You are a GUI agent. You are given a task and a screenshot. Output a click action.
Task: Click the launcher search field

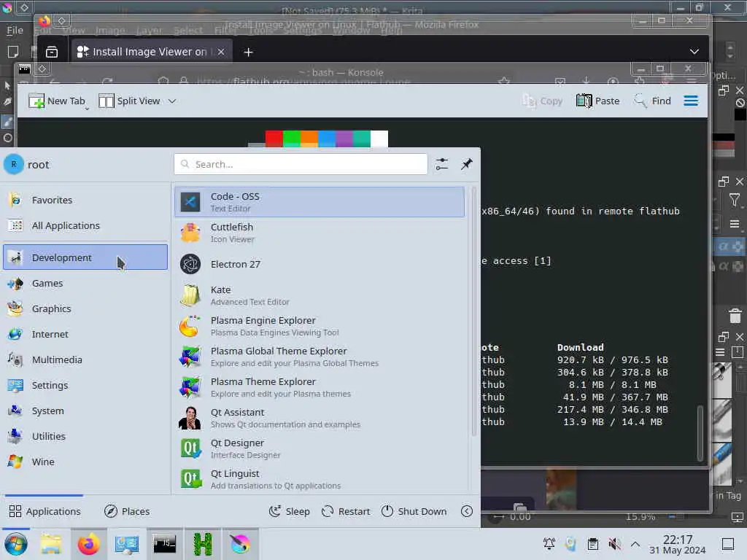click(301, 164)
